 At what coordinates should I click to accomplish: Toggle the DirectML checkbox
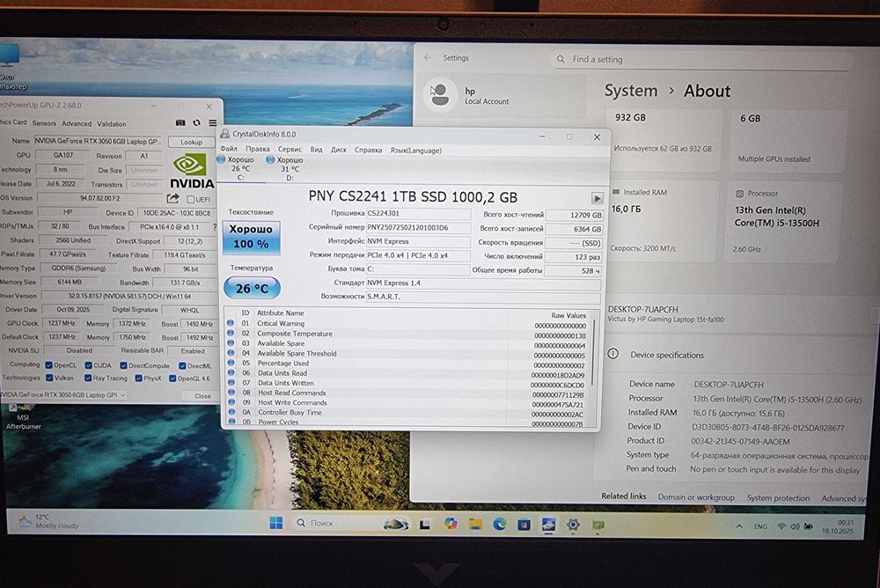tap(182, 365)
